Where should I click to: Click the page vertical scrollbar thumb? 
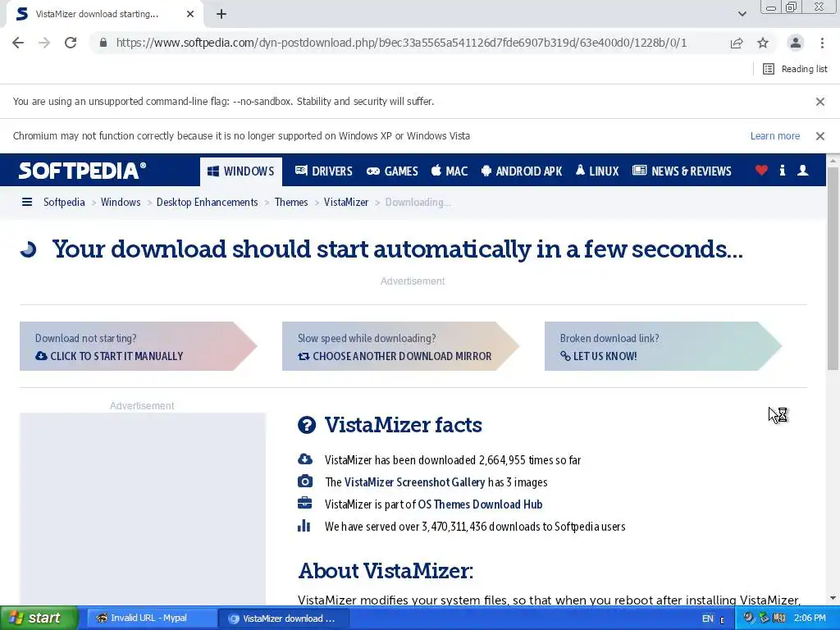[833, 268]
